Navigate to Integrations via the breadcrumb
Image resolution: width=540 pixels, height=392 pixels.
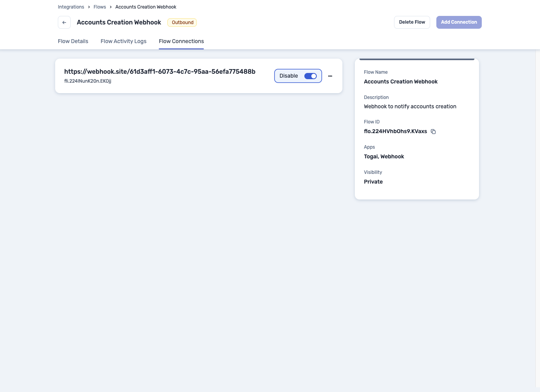click(71, 7)
